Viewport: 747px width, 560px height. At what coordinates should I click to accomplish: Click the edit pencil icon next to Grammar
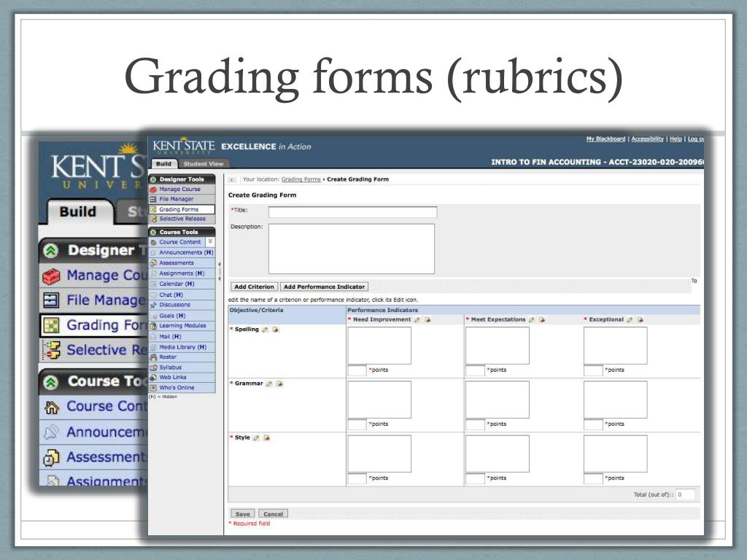coord(269,384)
